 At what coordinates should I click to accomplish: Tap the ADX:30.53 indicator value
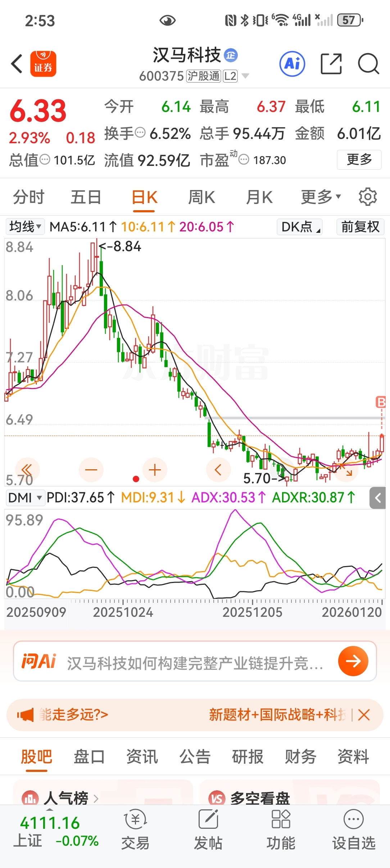(x=229, y=498)
